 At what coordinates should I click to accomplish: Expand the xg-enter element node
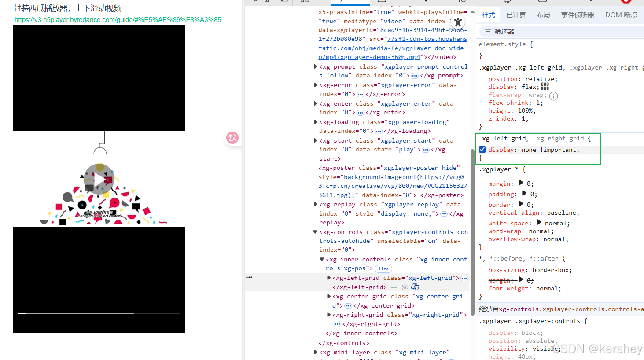pos(316,103)
